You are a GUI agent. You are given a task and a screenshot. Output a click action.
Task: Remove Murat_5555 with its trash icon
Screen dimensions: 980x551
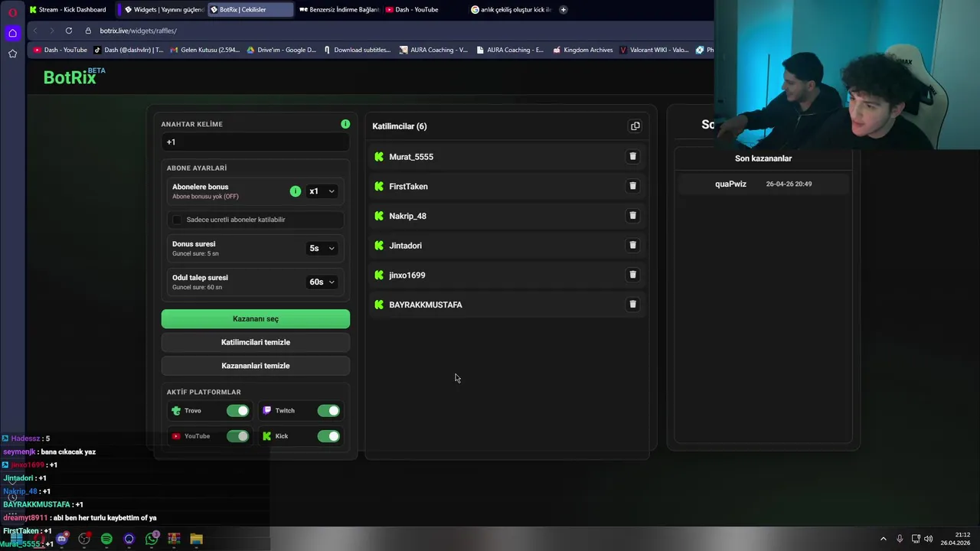click(x=632, y=156)
